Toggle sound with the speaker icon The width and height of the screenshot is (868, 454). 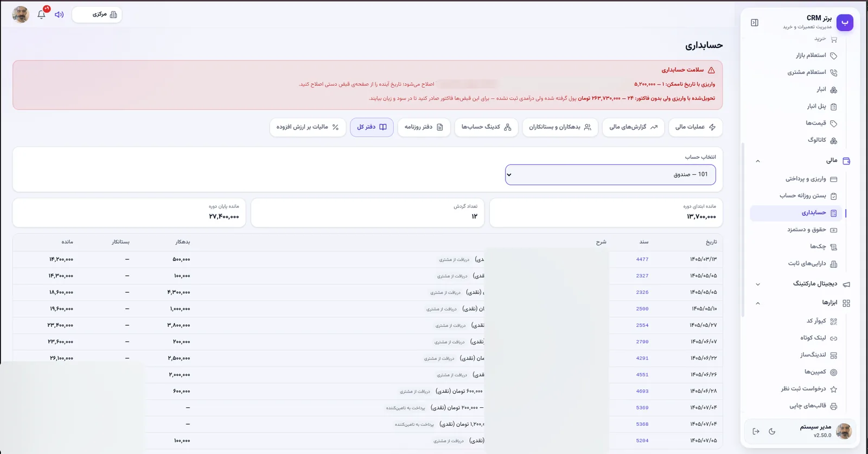point(59,15)
